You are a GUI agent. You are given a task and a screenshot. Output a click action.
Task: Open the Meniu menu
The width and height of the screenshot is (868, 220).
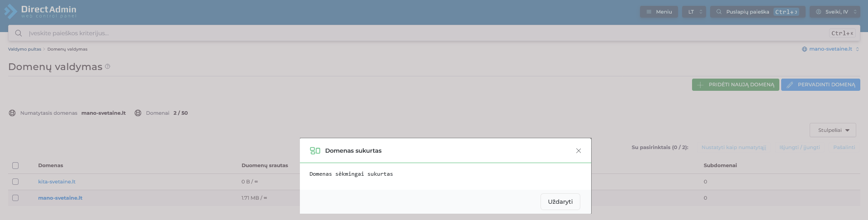click(659, 12)
